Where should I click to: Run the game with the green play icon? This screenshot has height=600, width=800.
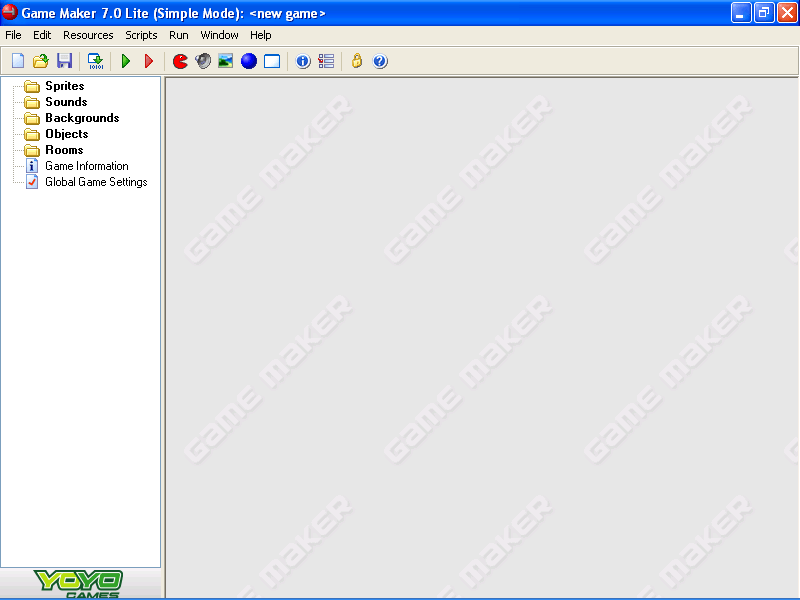coord(125,61)
